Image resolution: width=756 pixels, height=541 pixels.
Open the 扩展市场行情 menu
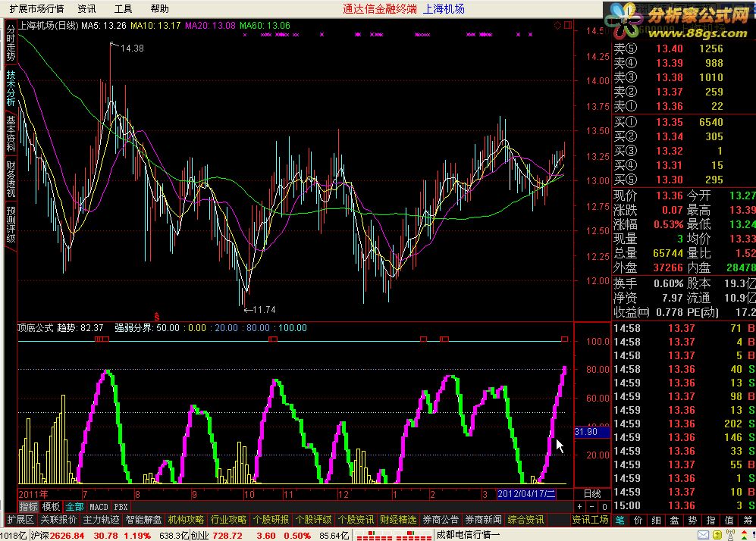(x=36, y=8)
